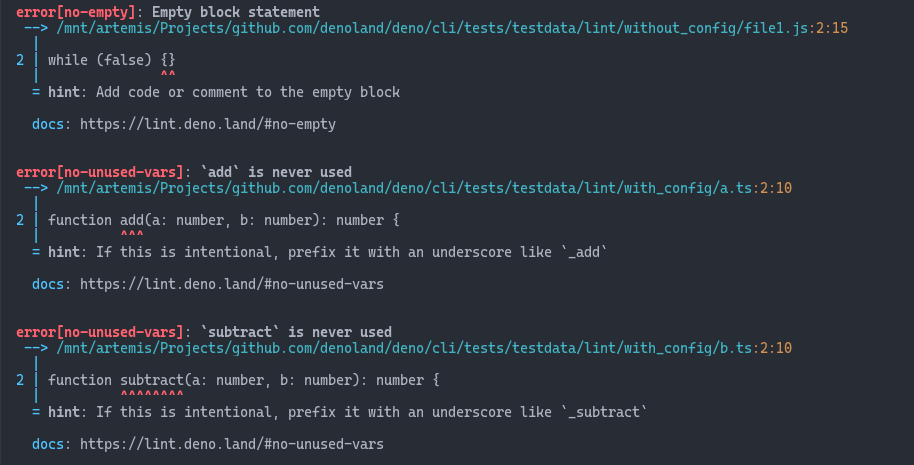Click the red carets under the 'subtract' identifier
This screenshot has height=465, width=914.
(152, 395)
